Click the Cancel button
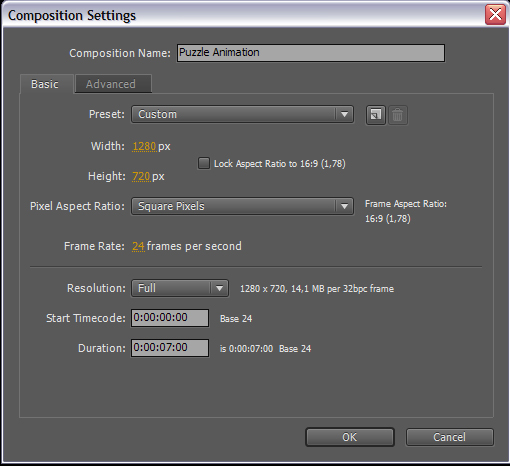This screenshot has width=510, height=466. [x=449, y=437]
